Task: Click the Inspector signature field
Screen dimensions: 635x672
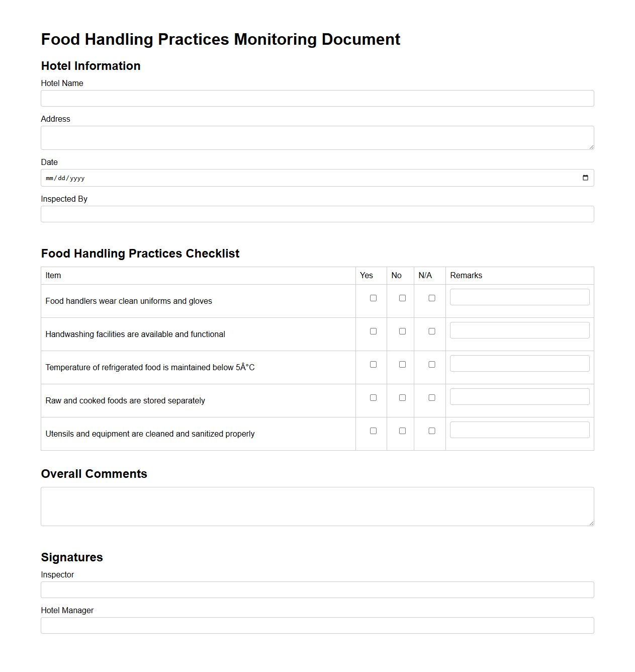Action: click(317, 590)
